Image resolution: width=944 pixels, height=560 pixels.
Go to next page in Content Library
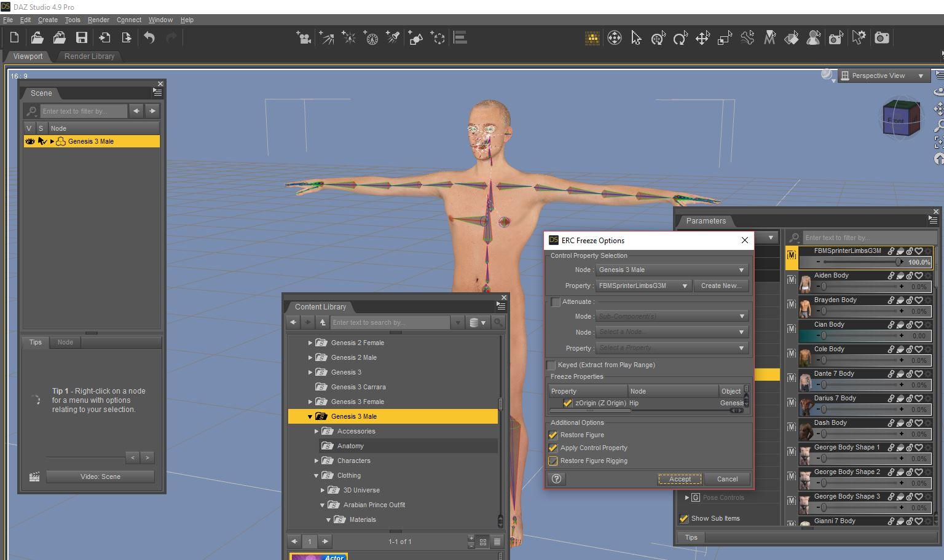click(x=325, y=542)
